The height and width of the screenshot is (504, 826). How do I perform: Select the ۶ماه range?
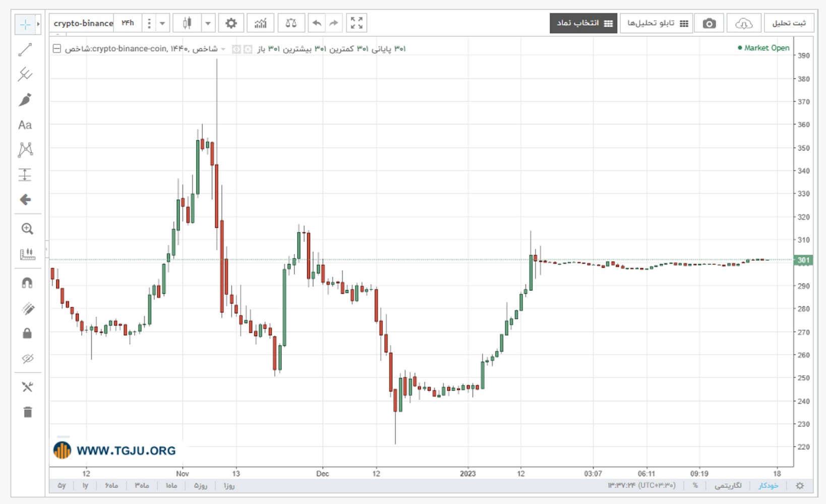click(111, 486)
